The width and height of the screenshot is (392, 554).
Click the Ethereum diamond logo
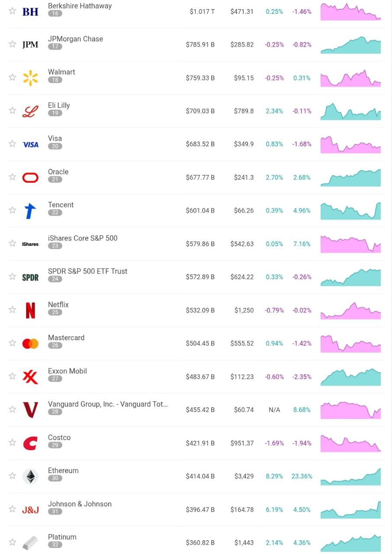click(x=30, y=477)
